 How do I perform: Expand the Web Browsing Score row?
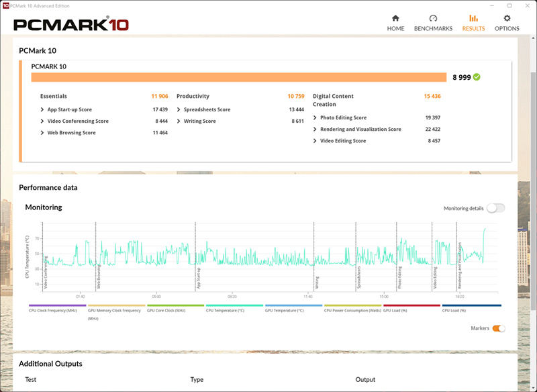[42, 133]
